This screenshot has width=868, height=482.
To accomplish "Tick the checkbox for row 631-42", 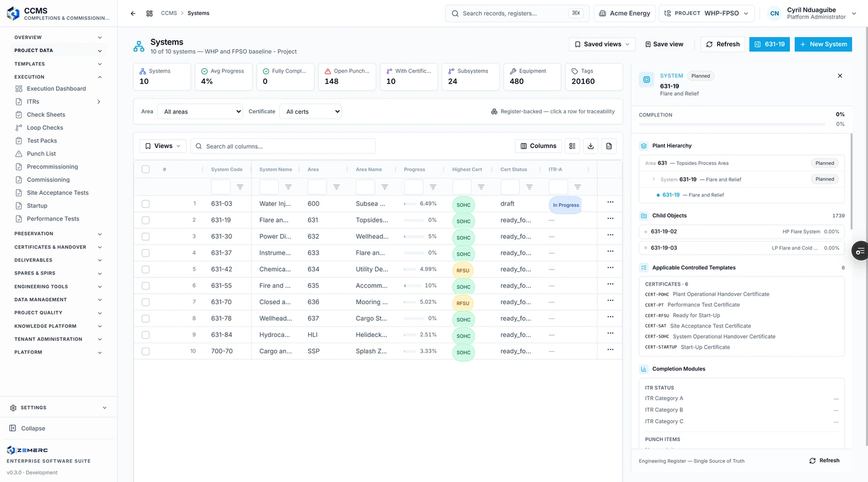I will click(x=146, y=269).
